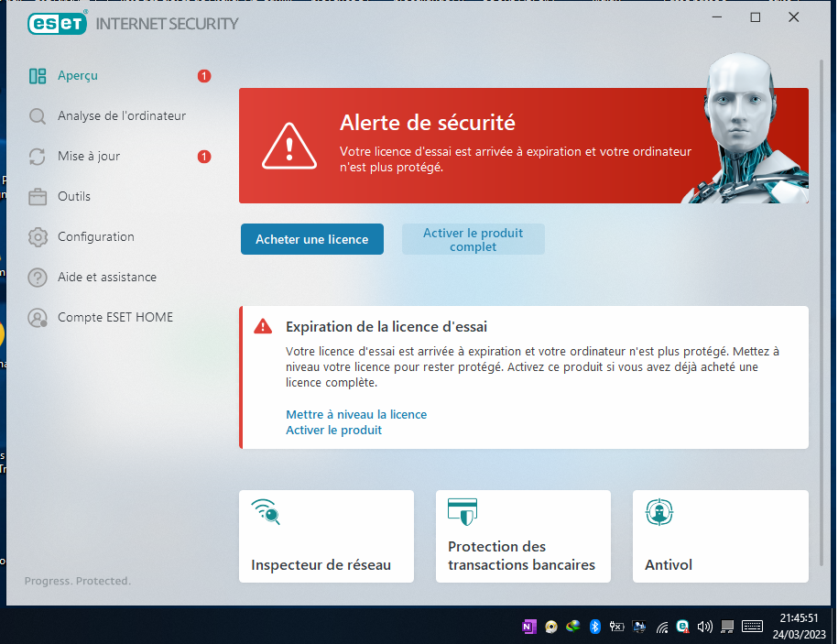This screenshot has width=838, height=644.
Task: Follow the Mettre à niveau la licence link
Action: [356, 415]
